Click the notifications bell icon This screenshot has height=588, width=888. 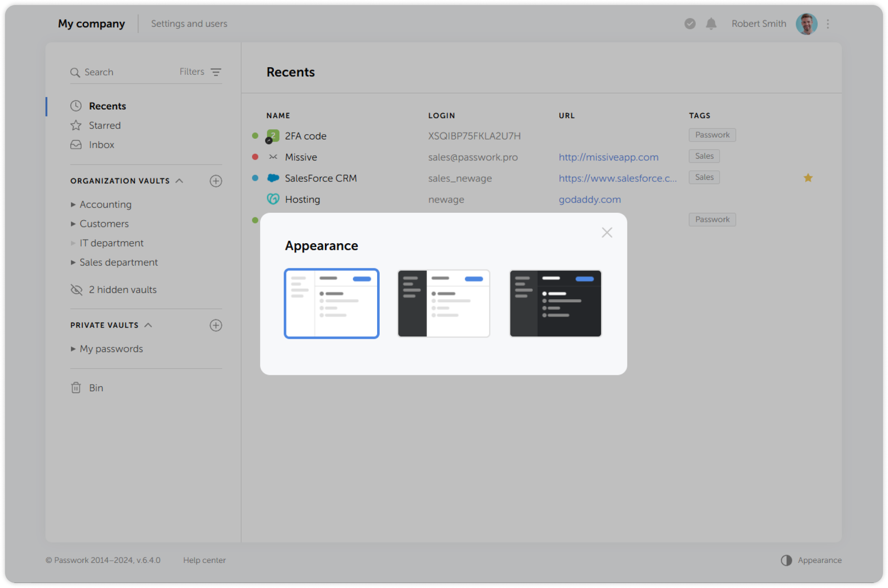coord(711,24)
